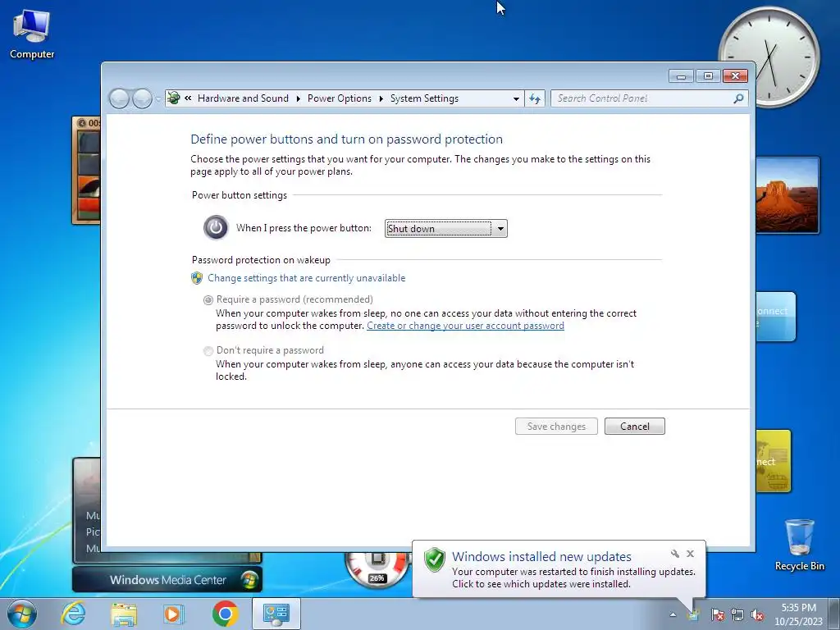Click the wrench icon in the update notification
This screenshot has height=630, width=840.
click(x=675, y=554)
